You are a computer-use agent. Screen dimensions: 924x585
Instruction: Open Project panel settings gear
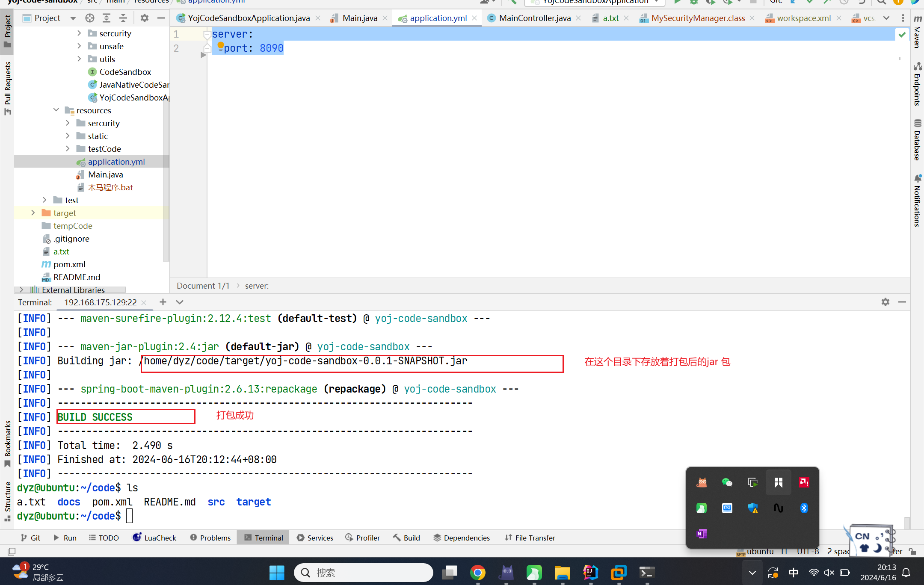pyautogui.click(x=145, y=18)
